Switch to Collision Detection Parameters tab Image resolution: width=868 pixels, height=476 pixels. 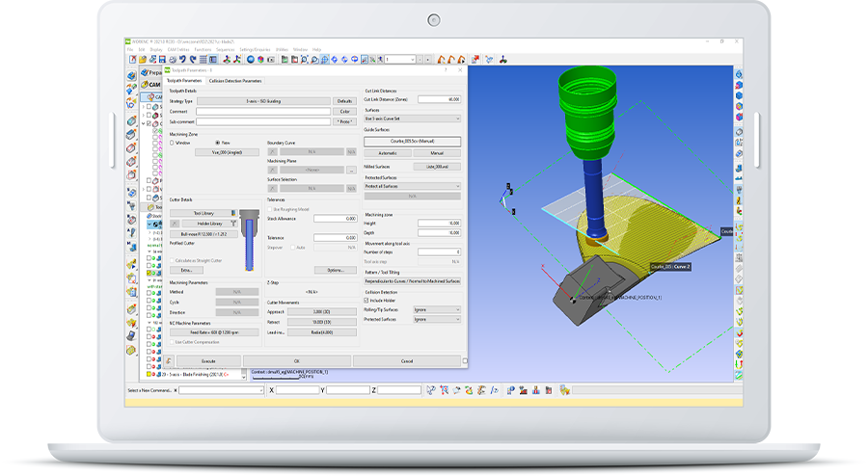(x=235, y=81)
